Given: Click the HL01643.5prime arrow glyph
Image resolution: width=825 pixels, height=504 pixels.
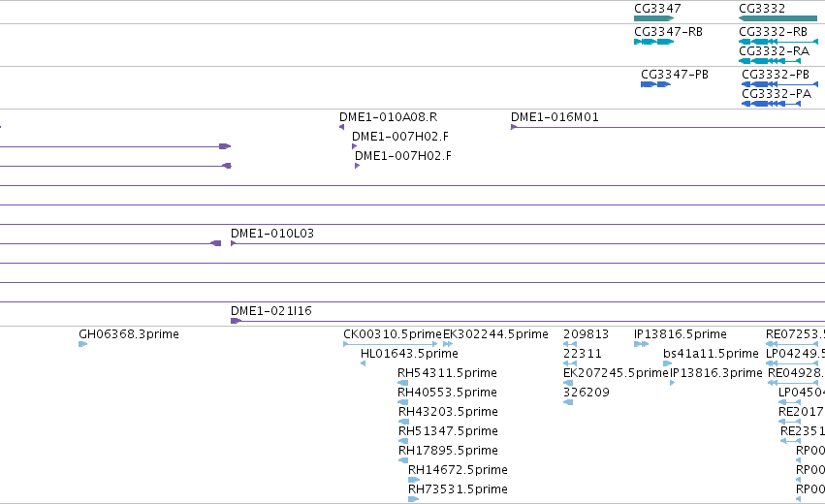Looking at the screenshot, I should [x=363, y=363].
